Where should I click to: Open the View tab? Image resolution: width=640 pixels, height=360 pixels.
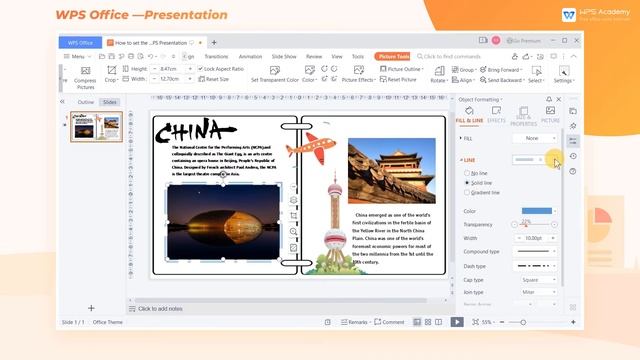click(x=337, y=57)
